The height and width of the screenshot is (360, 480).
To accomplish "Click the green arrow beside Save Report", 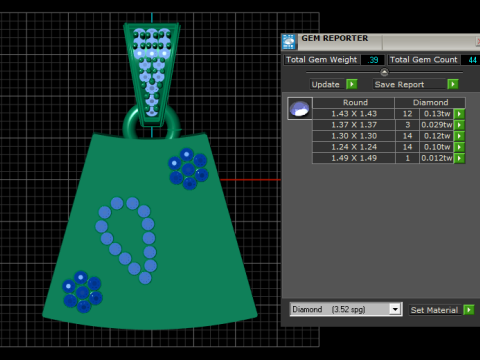I will point(453,84).
